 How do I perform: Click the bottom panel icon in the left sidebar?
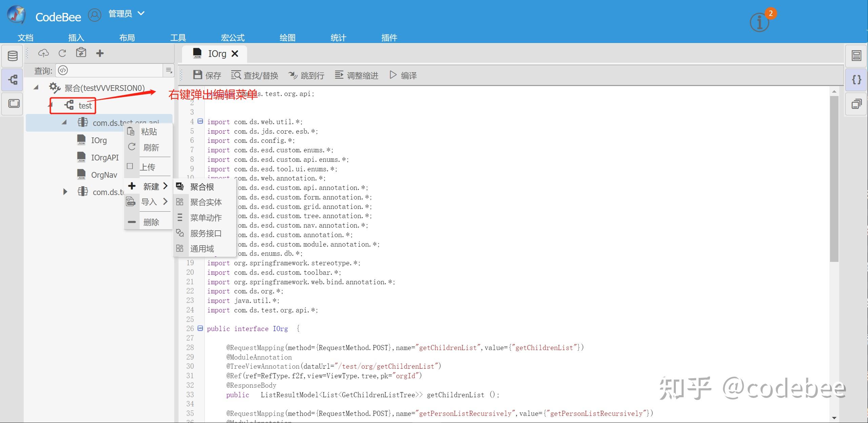click(12, 104)
